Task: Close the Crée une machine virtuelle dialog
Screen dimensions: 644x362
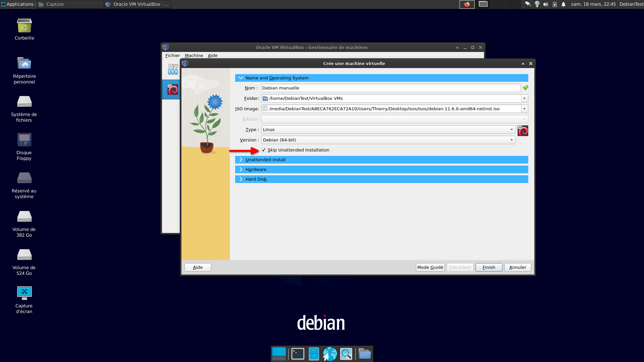Action: tap(531, 64)
